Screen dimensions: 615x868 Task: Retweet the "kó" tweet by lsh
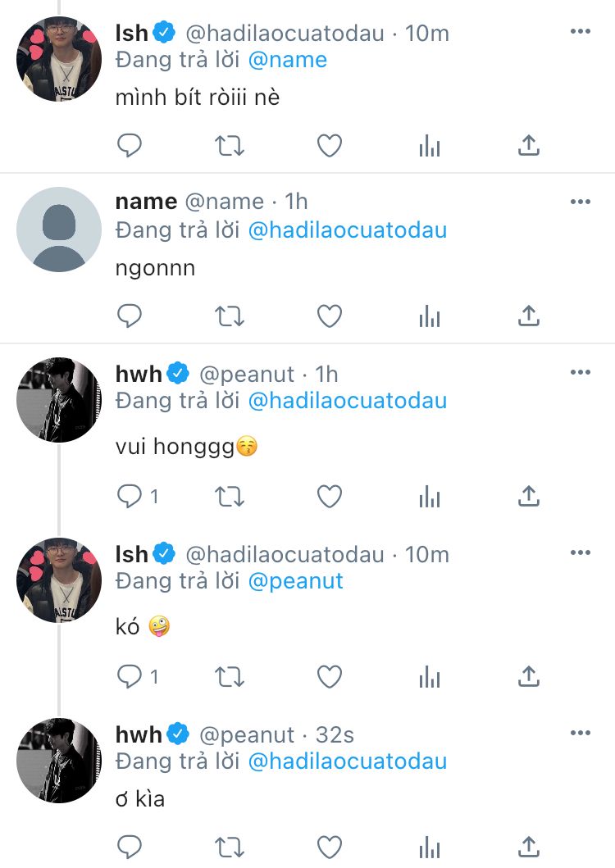point(230,677)
